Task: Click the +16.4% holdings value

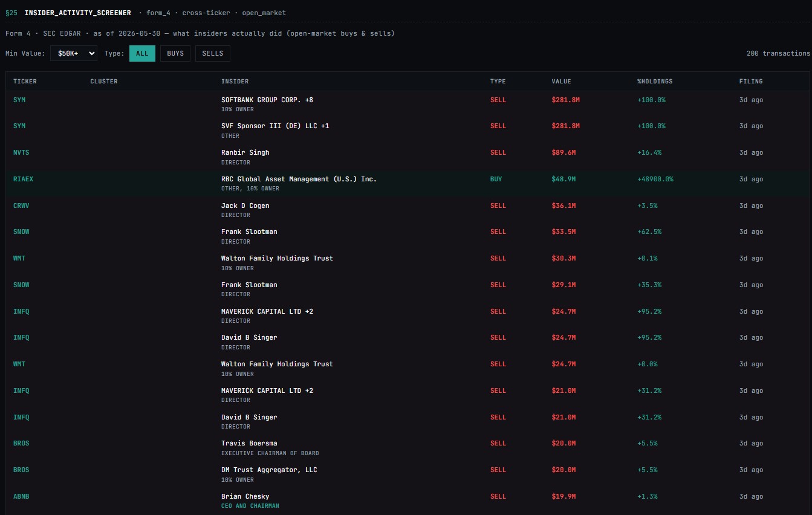Action: [649, 152]
